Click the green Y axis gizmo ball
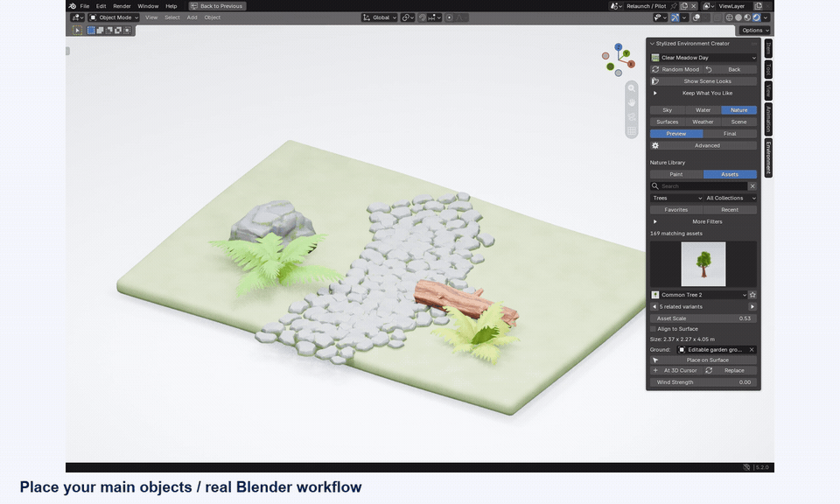This screenshot has width=840, height=504. [x=626, y=53]
